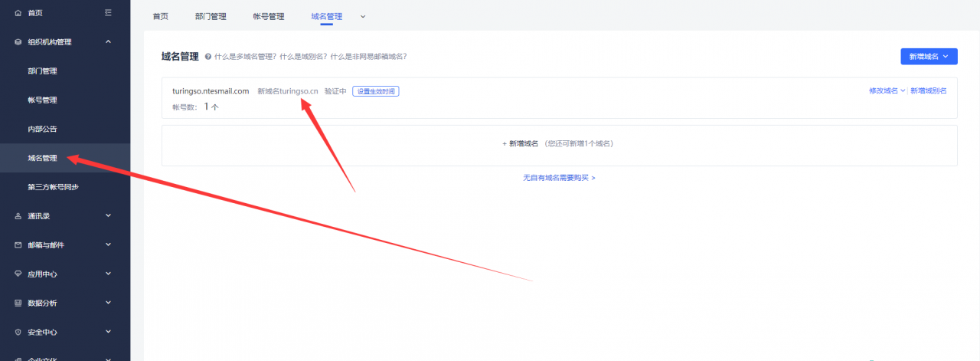Screen dimensions: 980x361
Task: Open the tab list dropdown arrow
Action: click(x=363, y=16)
